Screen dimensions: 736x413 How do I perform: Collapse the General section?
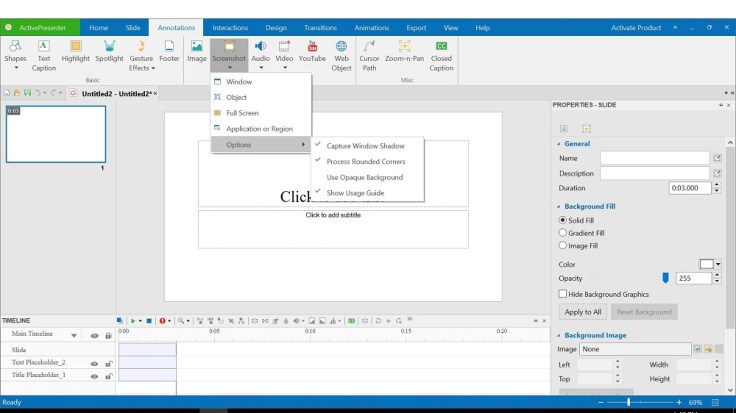559,144
